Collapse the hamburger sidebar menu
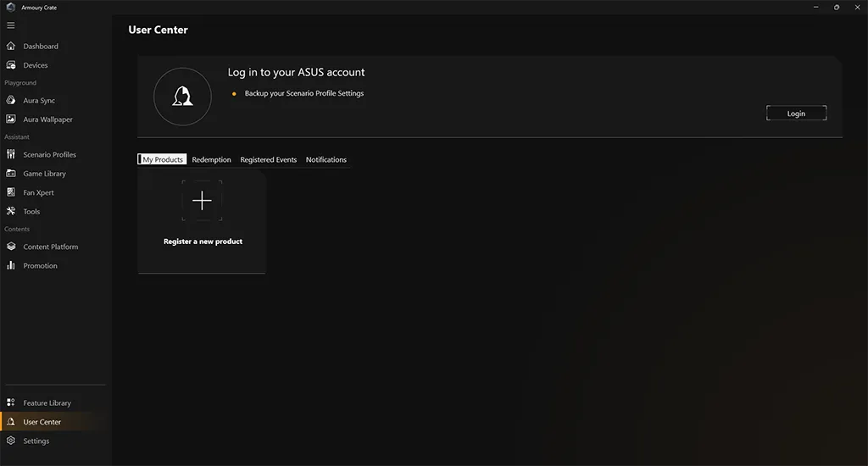 [11, 25]
